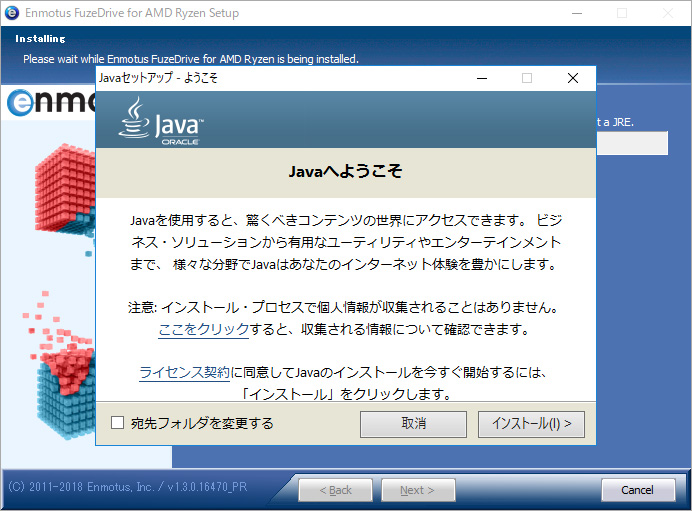
Task: Click the Java Oracle logo
Action: pos(161,124)
